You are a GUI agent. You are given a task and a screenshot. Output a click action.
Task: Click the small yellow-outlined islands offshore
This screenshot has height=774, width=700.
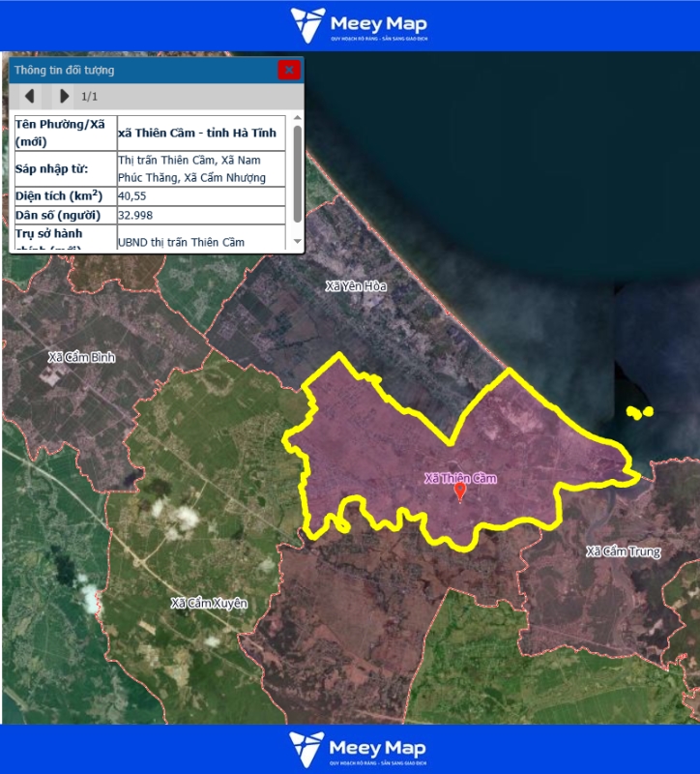[x=639, y=412]
